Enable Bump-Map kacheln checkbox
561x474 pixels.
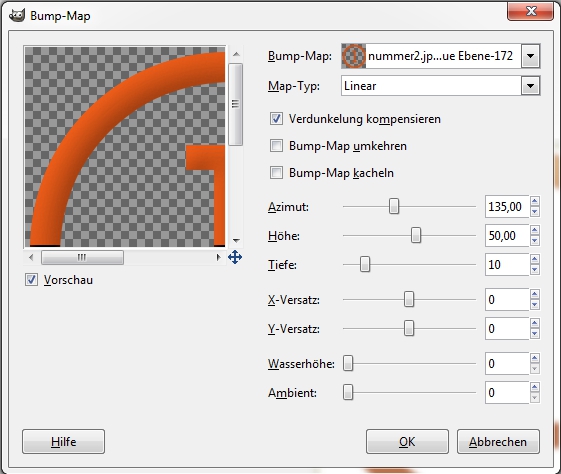pos(276,173)
